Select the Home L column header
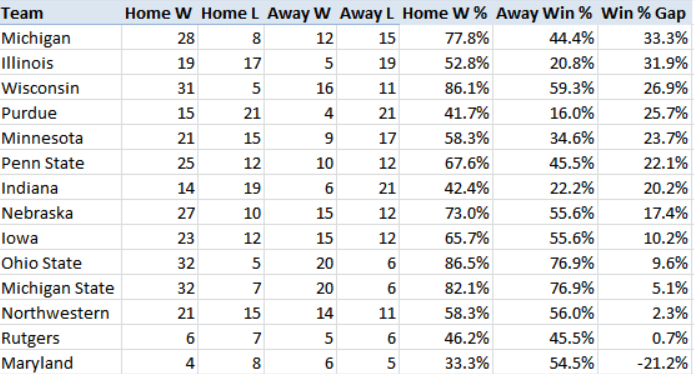 (231, 13)
